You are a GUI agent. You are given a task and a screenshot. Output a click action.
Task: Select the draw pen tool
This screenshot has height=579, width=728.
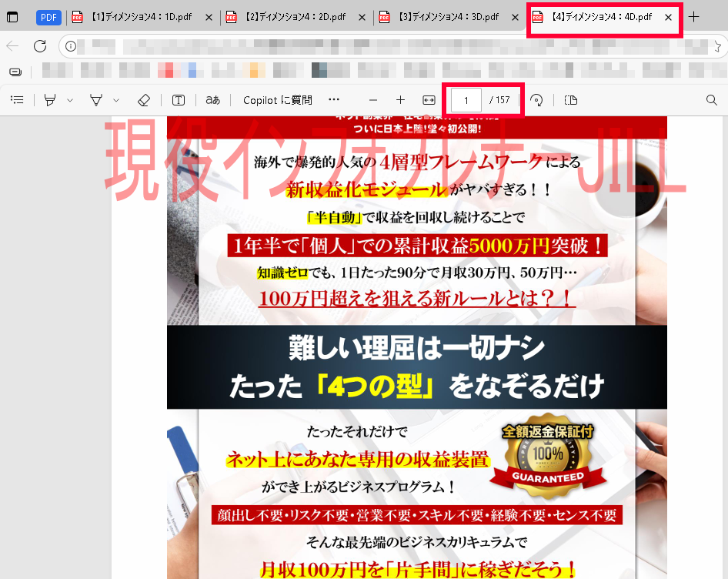click(97, 100)
